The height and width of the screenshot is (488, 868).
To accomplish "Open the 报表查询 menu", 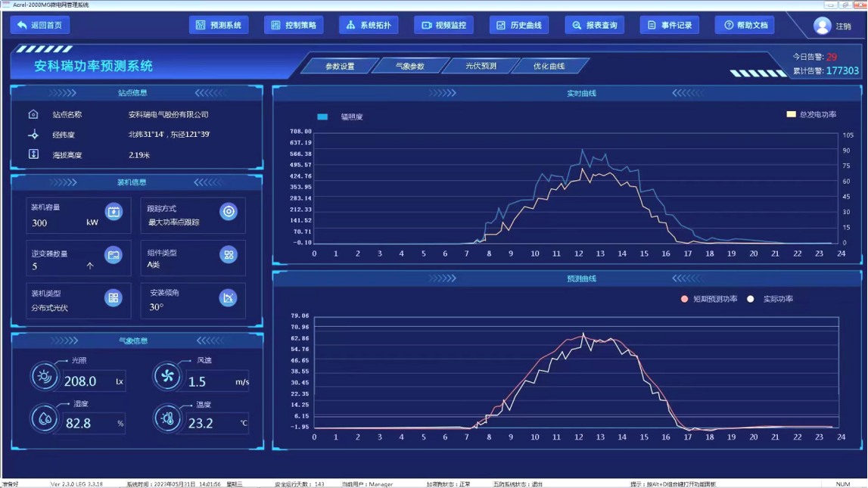I will pos(595,25).
